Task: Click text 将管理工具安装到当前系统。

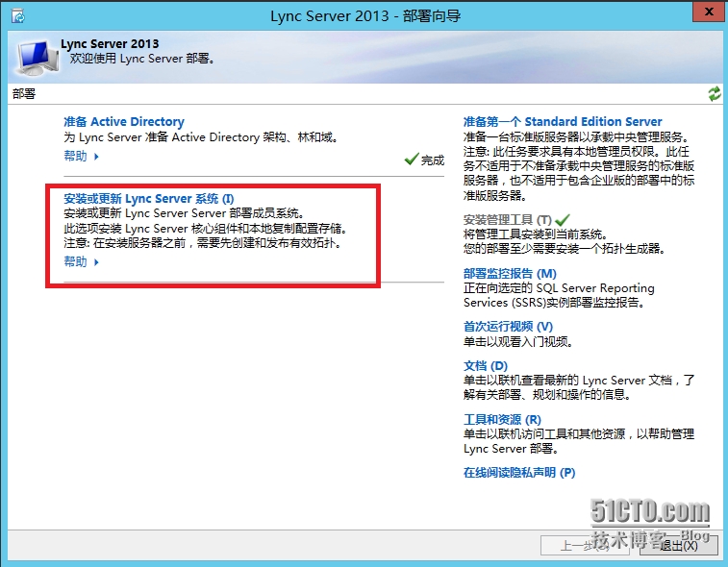Action: [x=536, y=234]
